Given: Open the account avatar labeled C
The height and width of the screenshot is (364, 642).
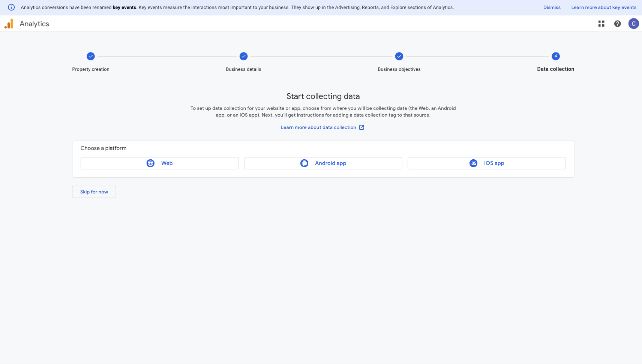Looking at the screenshot, I should pyautogui.click(x=633, y=24).
